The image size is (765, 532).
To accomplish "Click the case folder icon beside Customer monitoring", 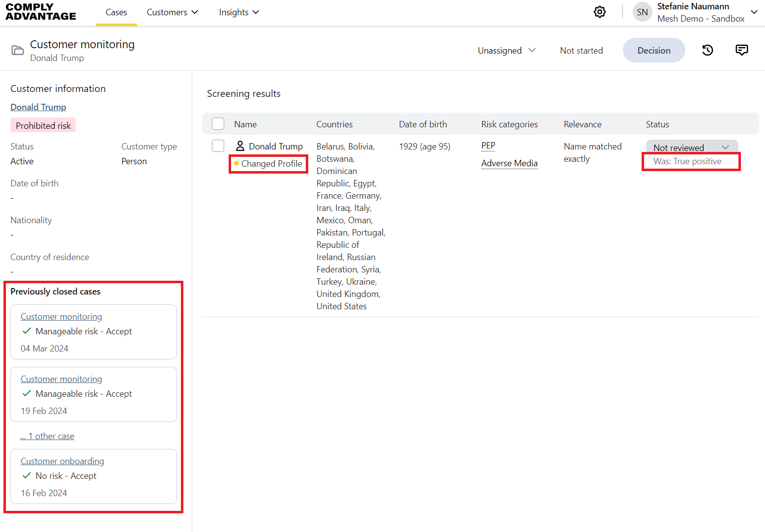I will click(18, 50).
